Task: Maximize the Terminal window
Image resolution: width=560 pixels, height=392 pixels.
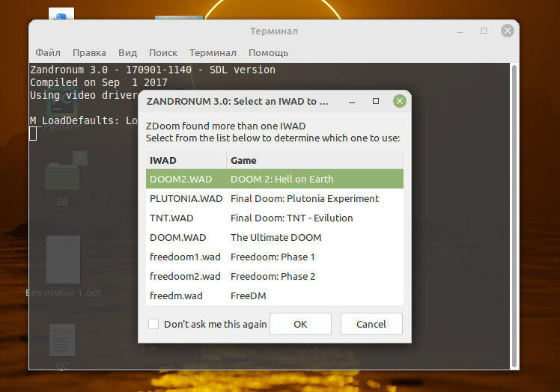Action: (484, 31)
